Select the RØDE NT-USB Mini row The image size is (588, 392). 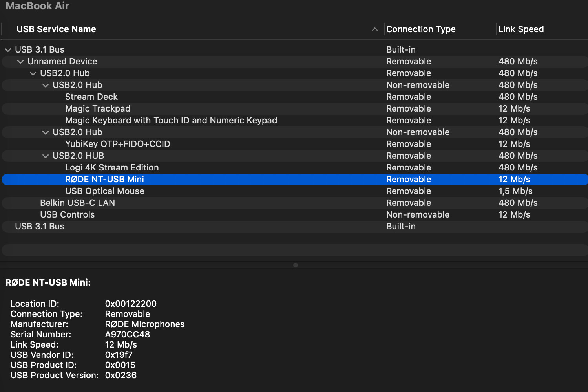104,180
